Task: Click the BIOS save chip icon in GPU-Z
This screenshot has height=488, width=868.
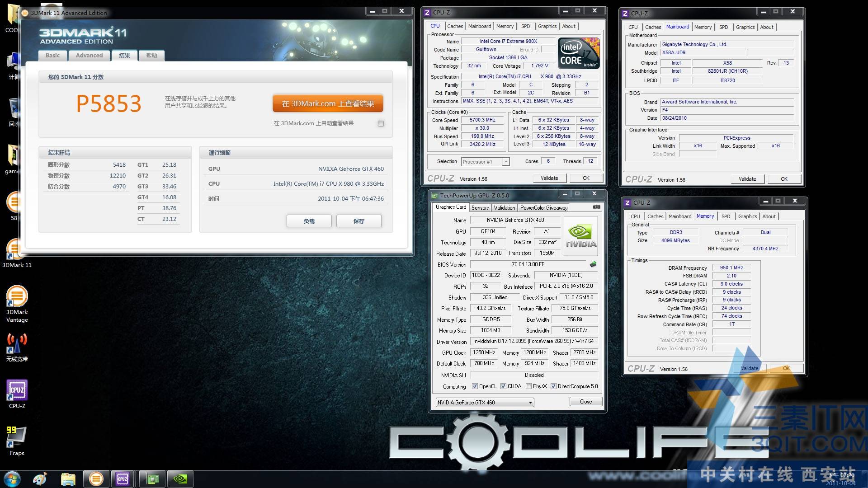Action: (593, 264)
